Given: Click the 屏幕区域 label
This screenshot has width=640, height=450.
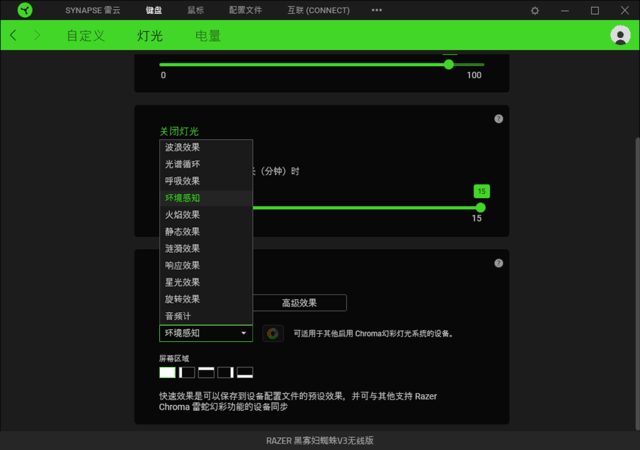Looking at the screenshot, I should point(174,359).
